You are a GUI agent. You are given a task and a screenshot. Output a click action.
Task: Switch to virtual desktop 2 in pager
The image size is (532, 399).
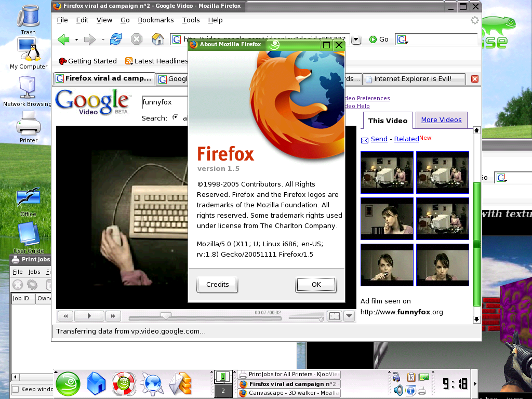223,391
